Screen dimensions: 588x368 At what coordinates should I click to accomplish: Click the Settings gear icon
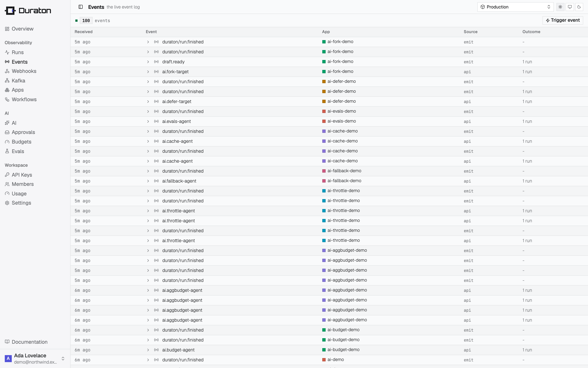click(7, 203)
